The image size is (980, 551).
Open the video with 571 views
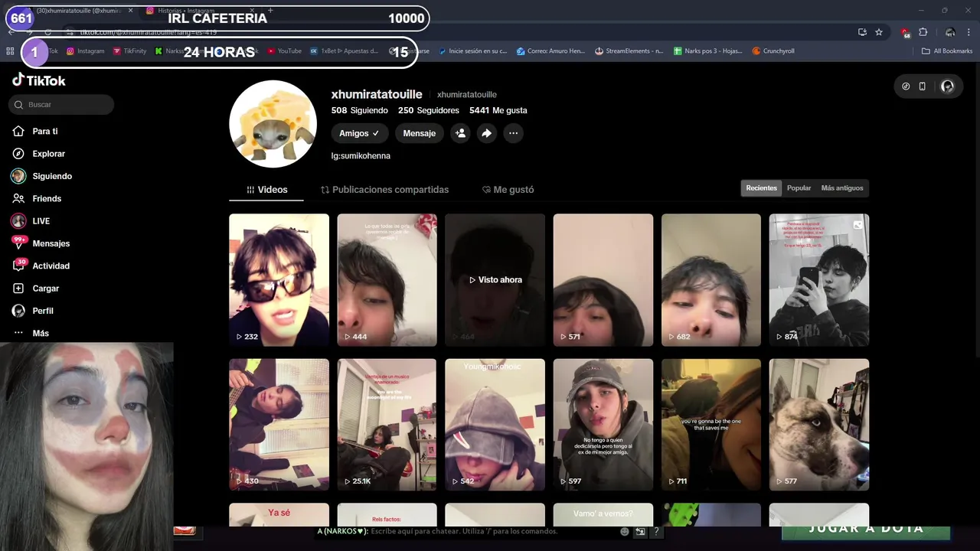pos(603,280)
